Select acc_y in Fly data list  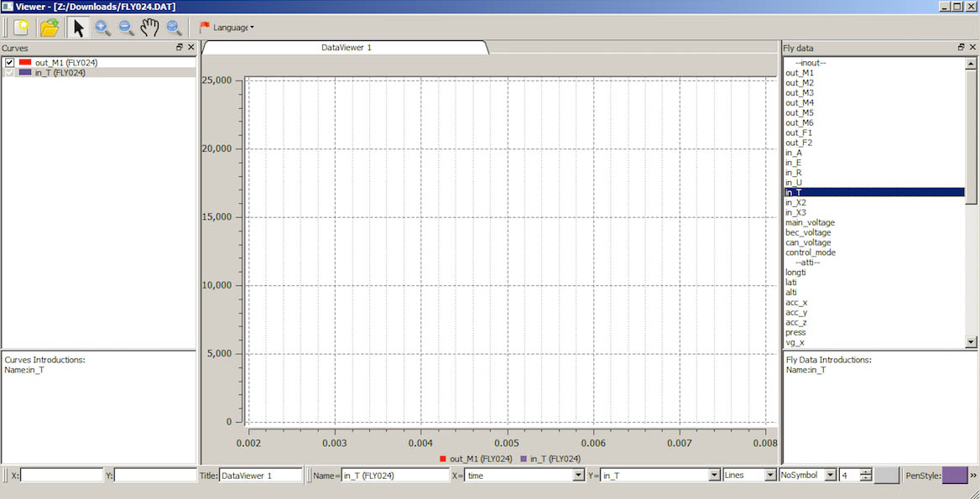(874, 312)
